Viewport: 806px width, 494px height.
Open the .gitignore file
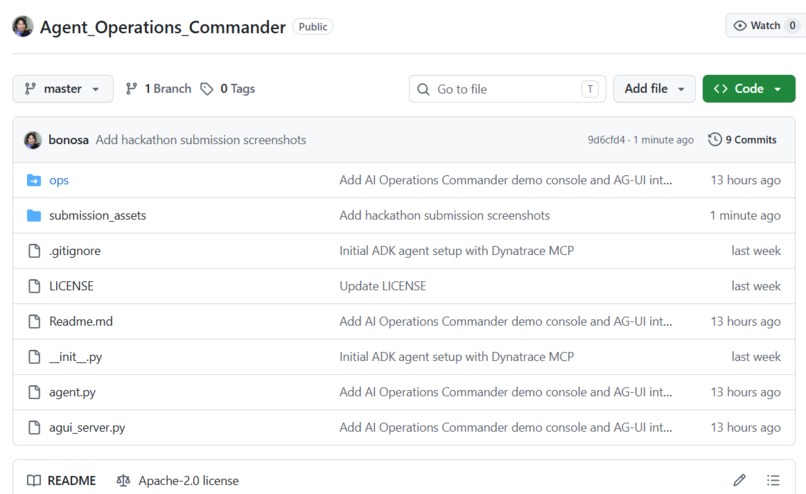[x=75, y=251]
